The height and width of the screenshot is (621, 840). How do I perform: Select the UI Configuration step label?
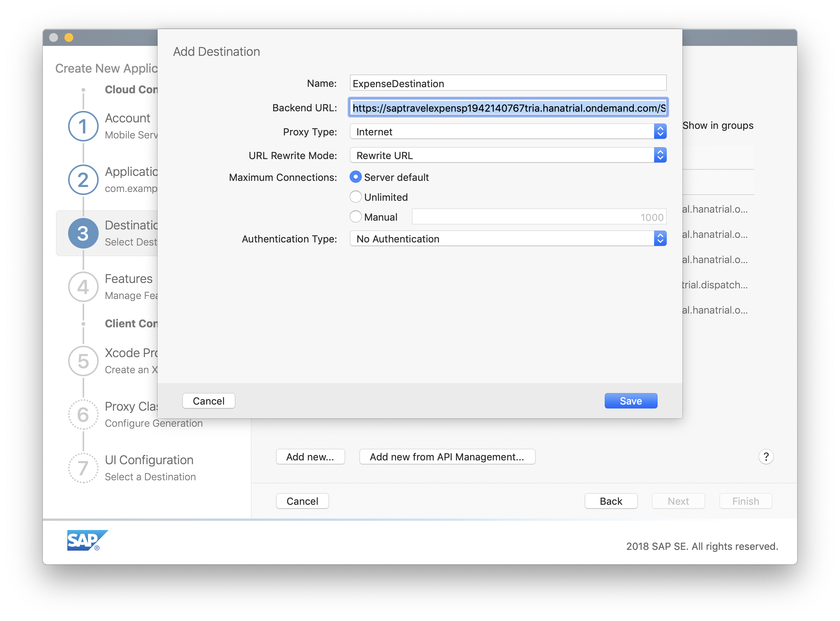coord(149,460)
